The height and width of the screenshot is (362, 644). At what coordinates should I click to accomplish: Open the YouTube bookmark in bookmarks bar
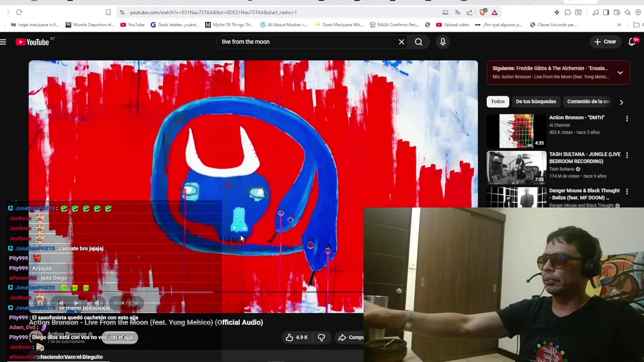click(x=132, y=25)
